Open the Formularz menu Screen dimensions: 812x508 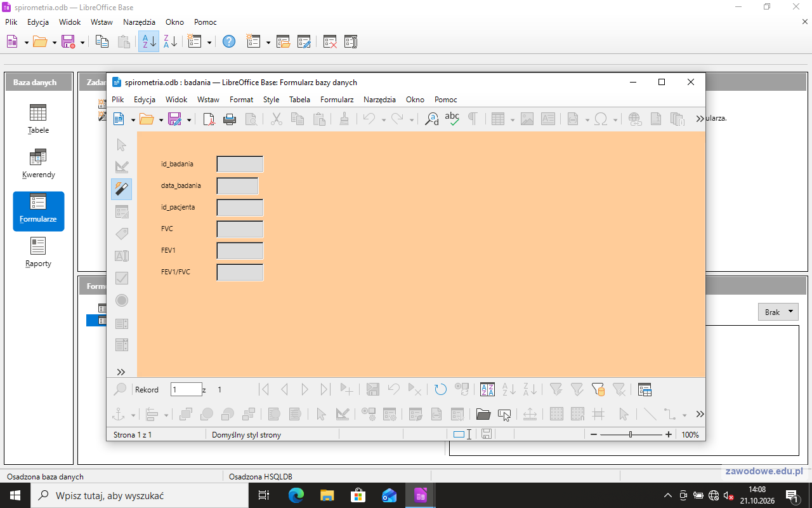click(x=337, y=100)
